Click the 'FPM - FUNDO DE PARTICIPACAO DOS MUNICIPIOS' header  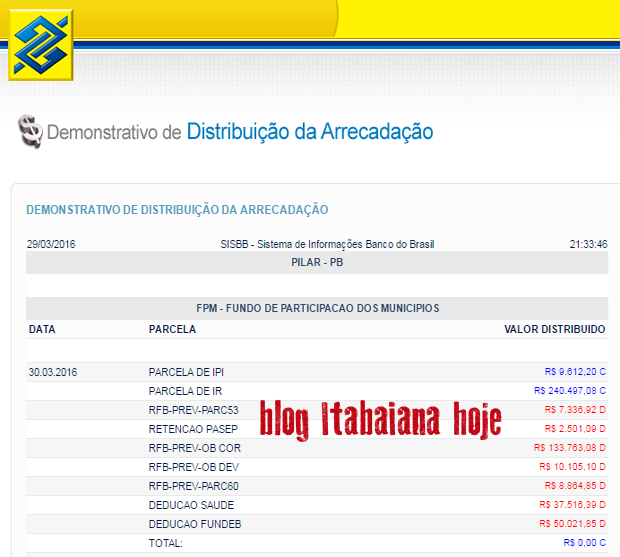tap(318, 308)
